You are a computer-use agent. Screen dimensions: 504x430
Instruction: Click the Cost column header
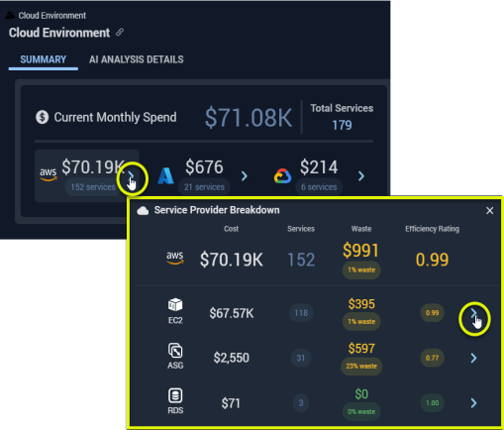[231, 229]
